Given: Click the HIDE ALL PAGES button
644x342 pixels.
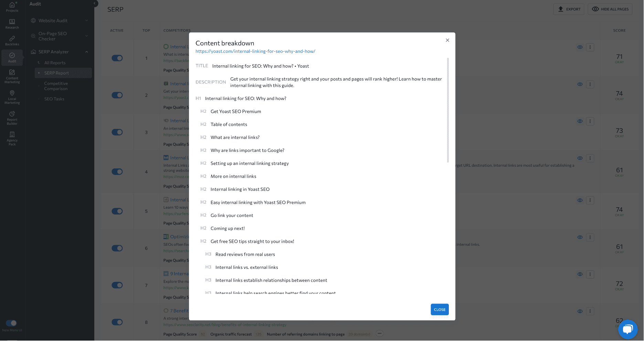Looking at the screenshot, I should tap(610, 9).
